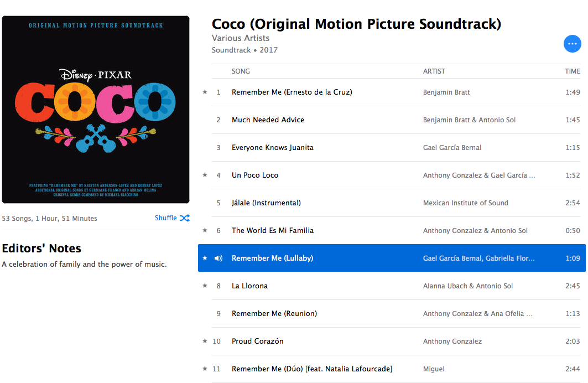Click the star beside The World Es Mi Familia
This screenshot has width=588, height=383.
[205, 230]
